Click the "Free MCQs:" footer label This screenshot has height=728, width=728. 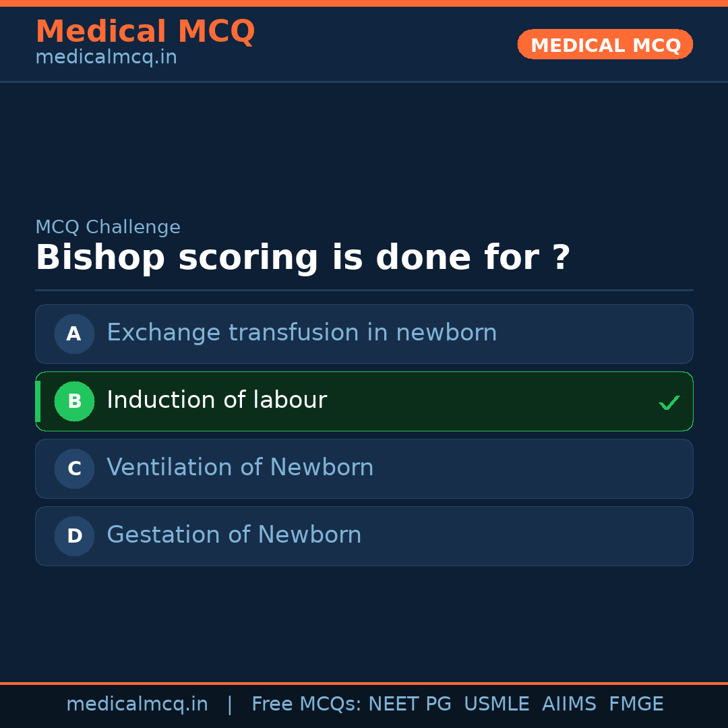pyautogui.click(x=307, y=704)
